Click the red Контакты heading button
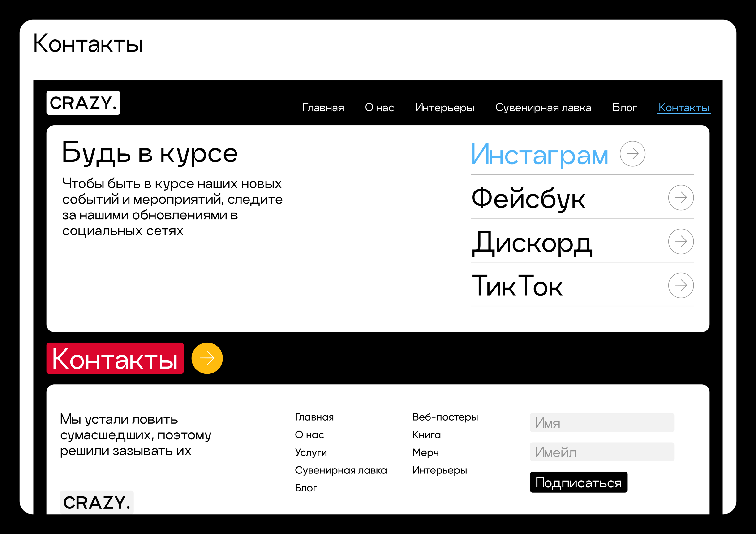This screenshot has height=534, width=756. [x=115, y=358]
